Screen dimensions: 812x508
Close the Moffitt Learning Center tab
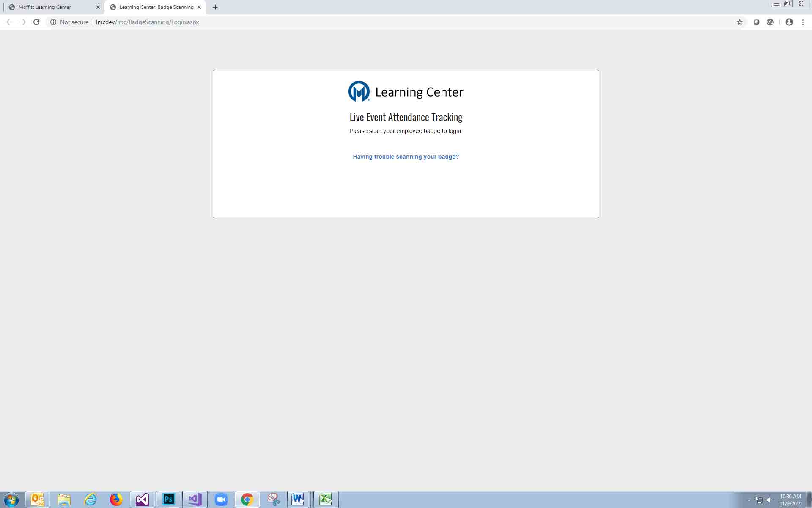pyautogui.click(x=98, y=7)
